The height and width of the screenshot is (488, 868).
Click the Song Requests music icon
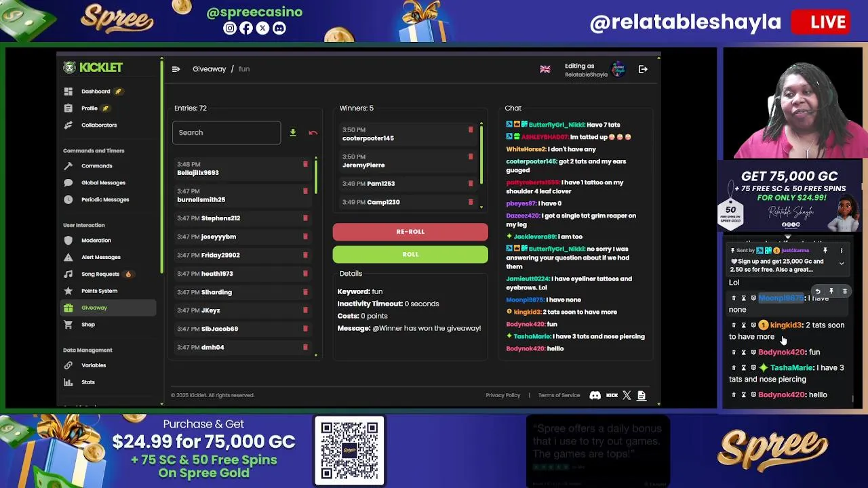click(68, 274)
